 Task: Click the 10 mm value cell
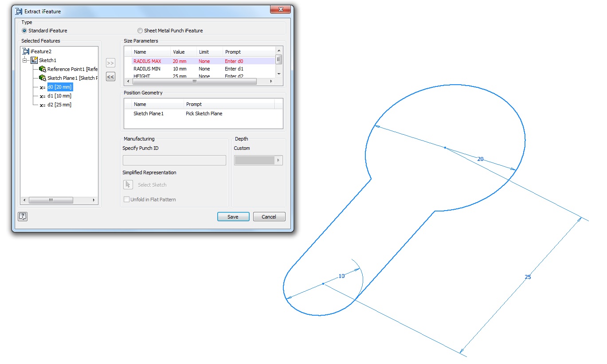pyautogui.click(x=180, y=69)
